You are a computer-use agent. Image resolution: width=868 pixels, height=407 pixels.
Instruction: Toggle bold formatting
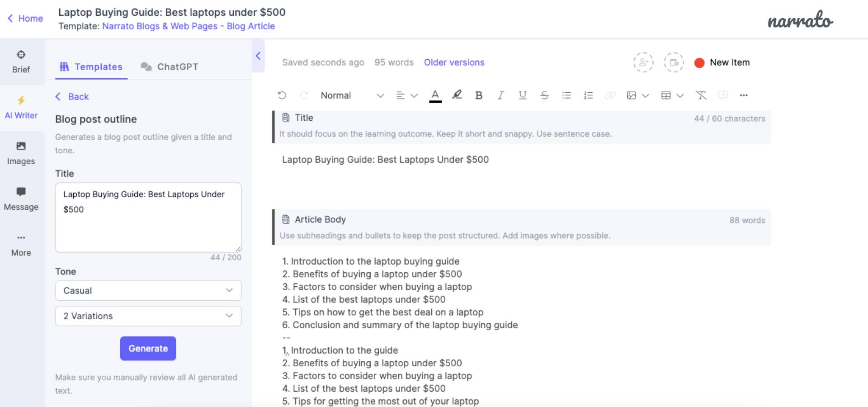click(479, 95)
